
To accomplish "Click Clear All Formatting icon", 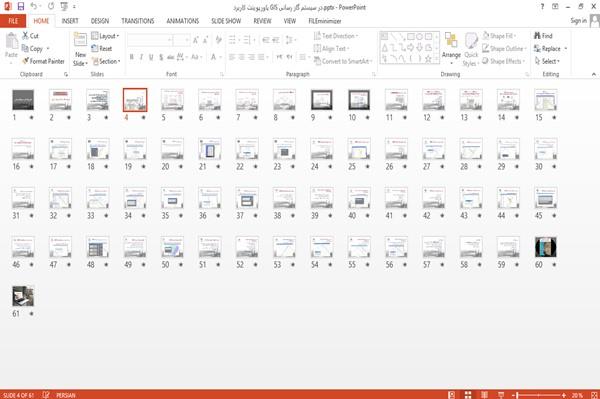I will [218, 40].
